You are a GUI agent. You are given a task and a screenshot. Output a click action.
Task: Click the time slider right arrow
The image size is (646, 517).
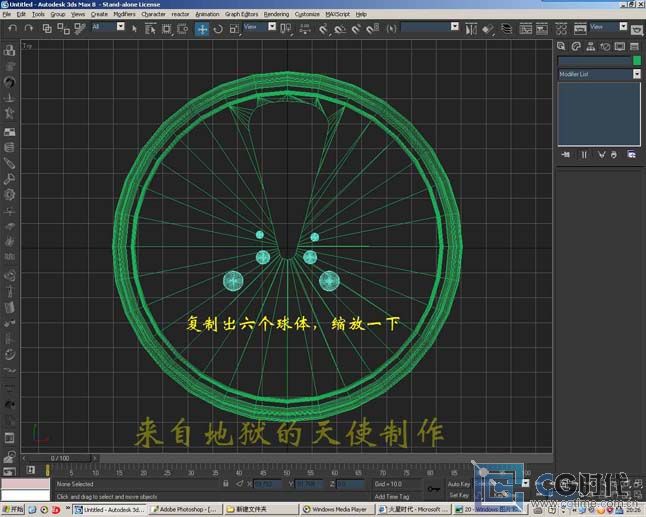coord(95,458)
